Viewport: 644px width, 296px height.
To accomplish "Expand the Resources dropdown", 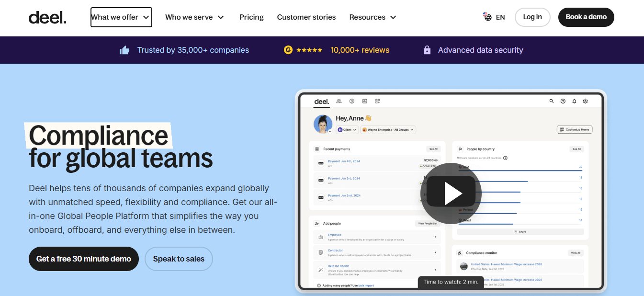I will point(373,17).
